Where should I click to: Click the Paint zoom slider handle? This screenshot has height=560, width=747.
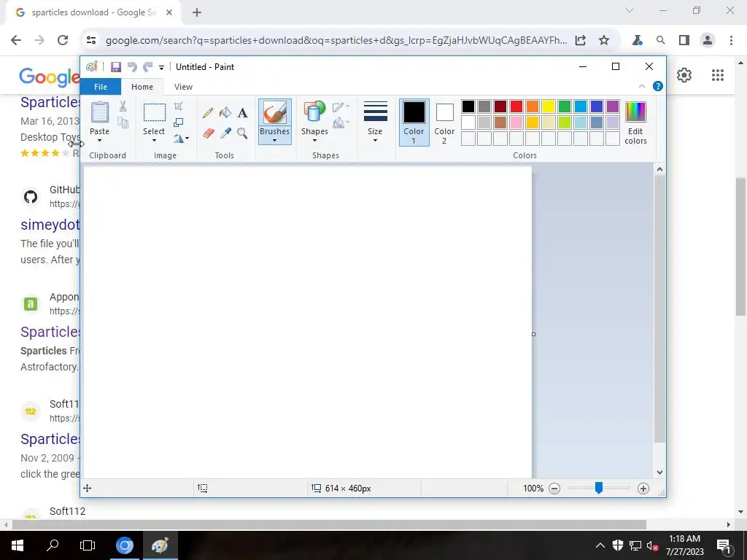click(x=599, y=488)
